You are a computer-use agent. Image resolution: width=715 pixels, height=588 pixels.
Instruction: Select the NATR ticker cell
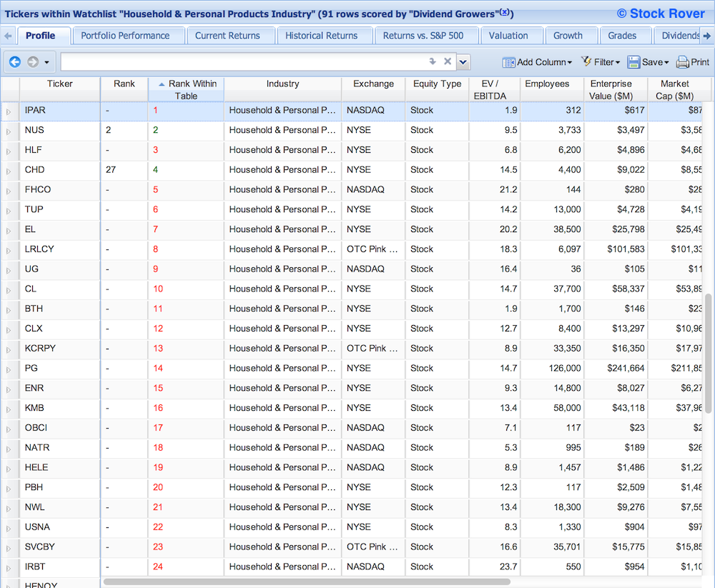tap(60, 448)
